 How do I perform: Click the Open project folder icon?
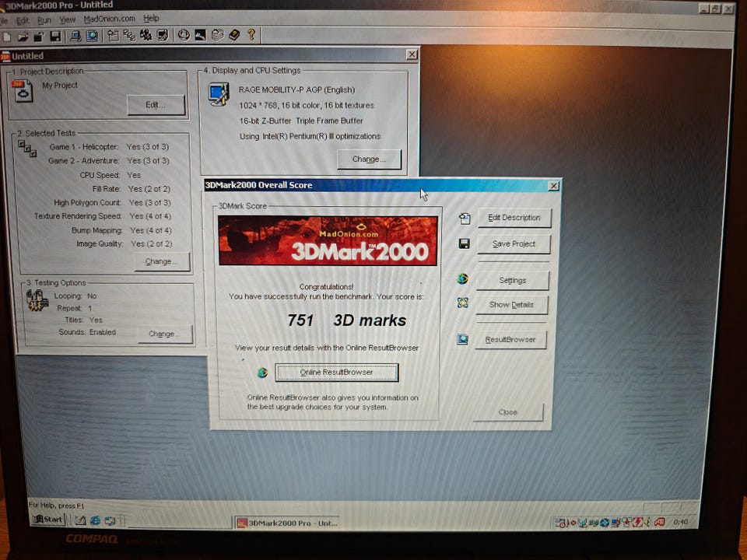(23, 37)
